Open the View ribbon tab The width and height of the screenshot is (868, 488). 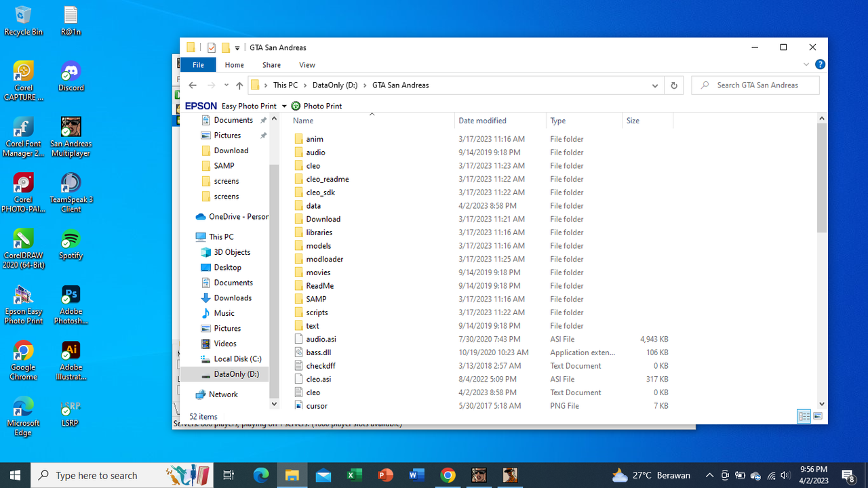point(307,65)
